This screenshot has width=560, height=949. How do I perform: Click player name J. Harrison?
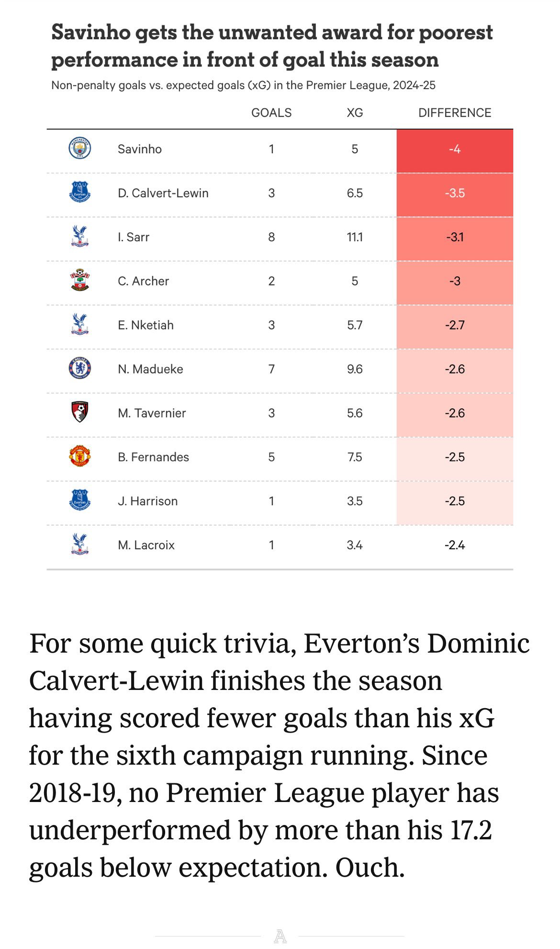point(147,501)
